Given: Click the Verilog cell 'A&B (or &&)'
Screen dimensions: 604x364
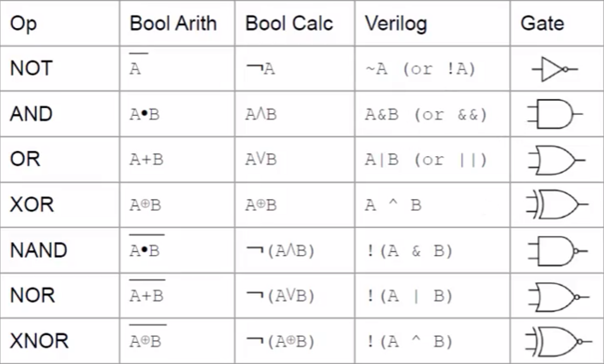Looking at the screenshot, I should [425, 114].
